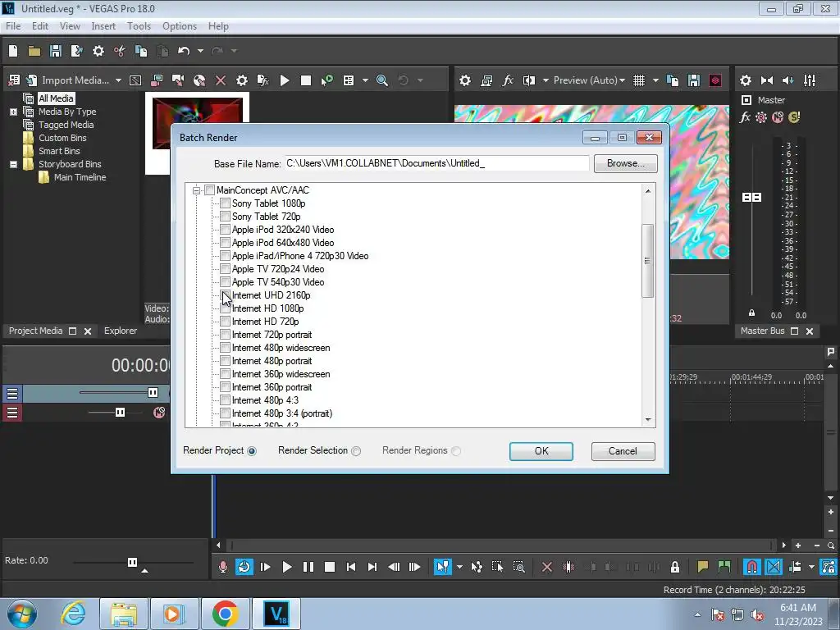This screenshot has width=840, height=630.
Task: Open the Import Media dropdown arrow
Action: [118, 80]
